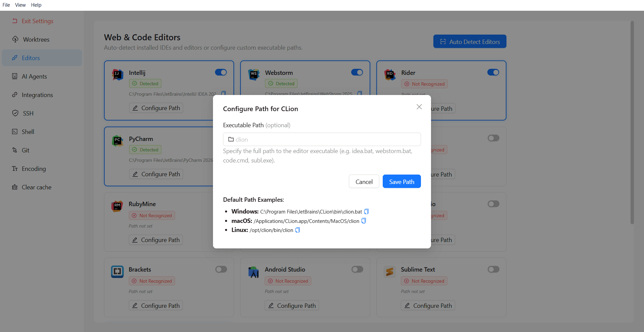Click Save Path button
Screen dimensions: 644x332
[401, 182]
